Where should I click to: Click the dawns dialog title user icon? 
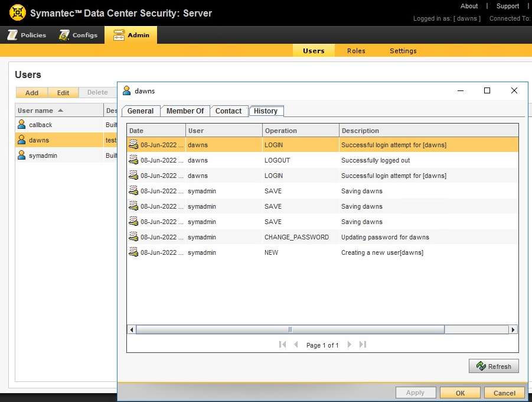pos(126,90)
